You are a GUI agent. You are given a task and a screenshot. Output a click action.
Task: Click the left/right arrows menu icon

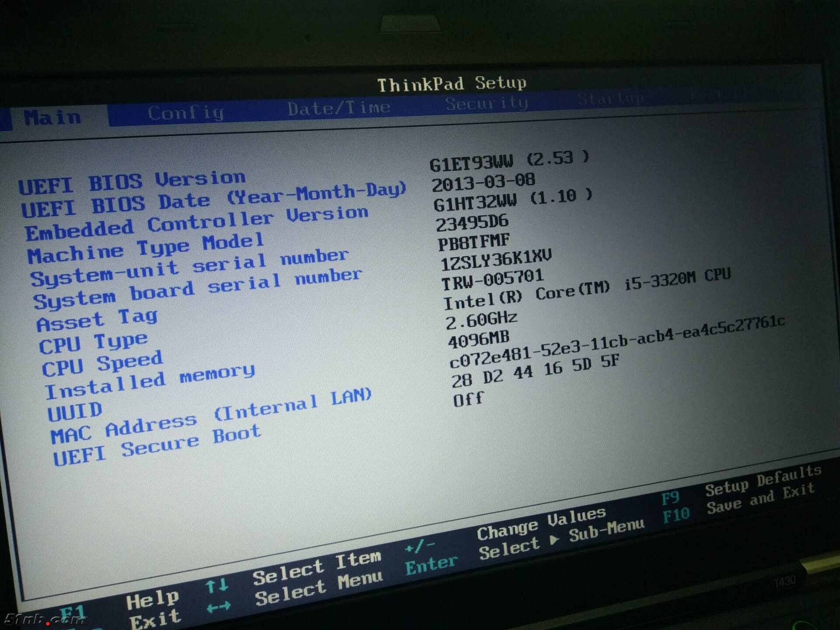pyautogui.click(x=218, y=607)
